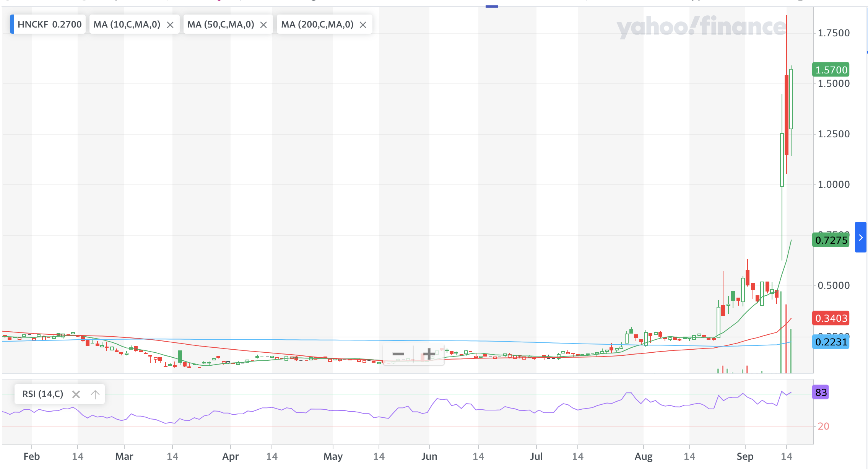Click the Mar label on the date axis
The width and height of the screenshot is (868, 469).
click(124, 456)
